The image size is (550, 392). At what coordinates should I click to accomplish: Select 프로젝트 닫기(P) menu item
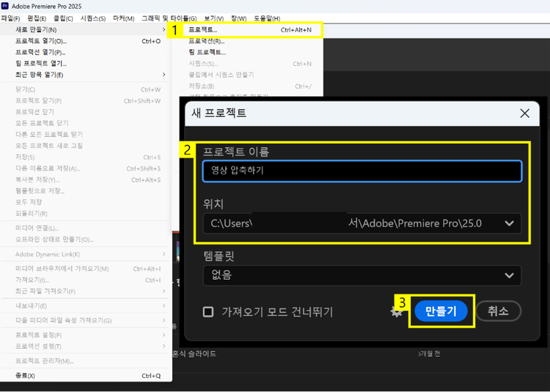pyautogui.click(x=86, y=100)
